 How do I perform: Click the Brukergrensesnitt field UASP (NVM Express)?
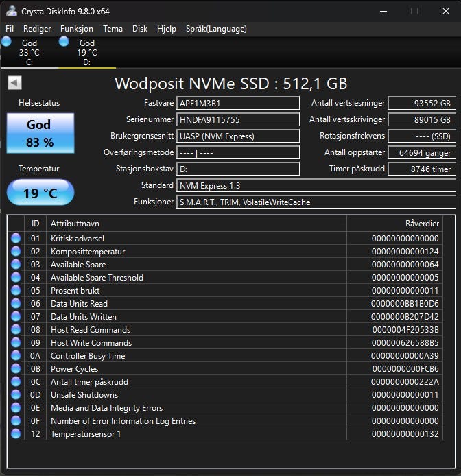(238, 136)
